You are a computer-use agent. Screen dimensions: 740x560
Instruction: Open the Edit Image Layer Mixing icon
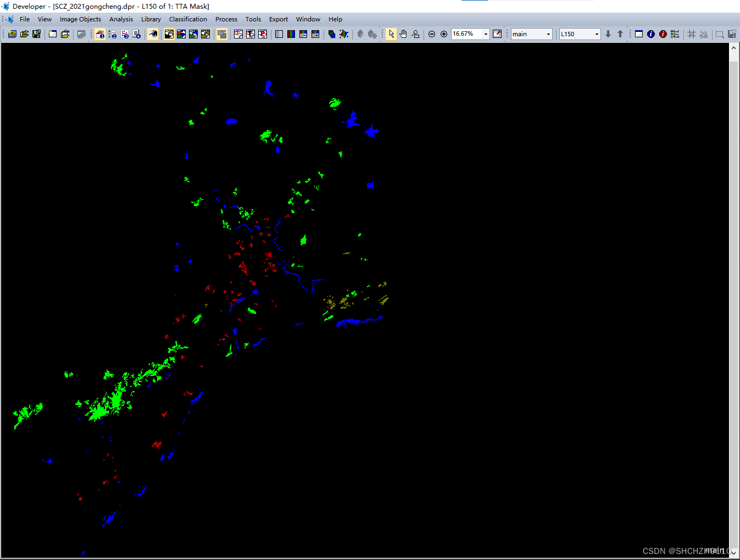tap(332, 34)
